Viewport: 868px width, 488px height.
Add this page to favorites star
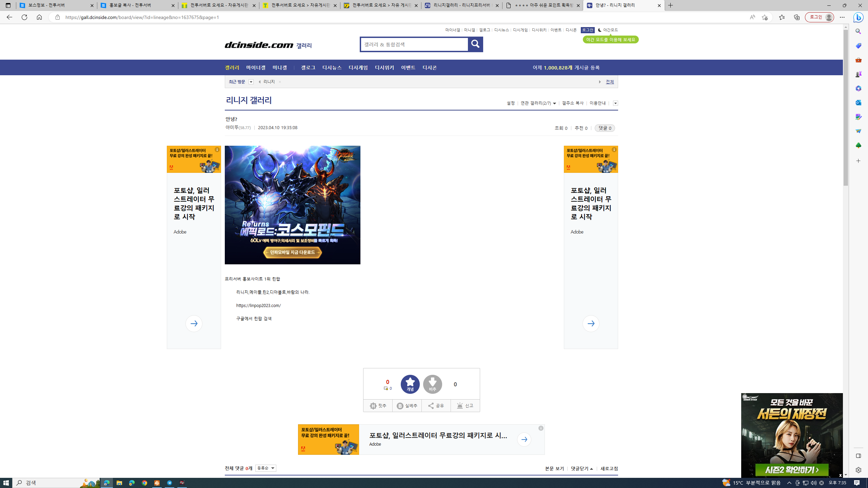[x=765, y=17]
